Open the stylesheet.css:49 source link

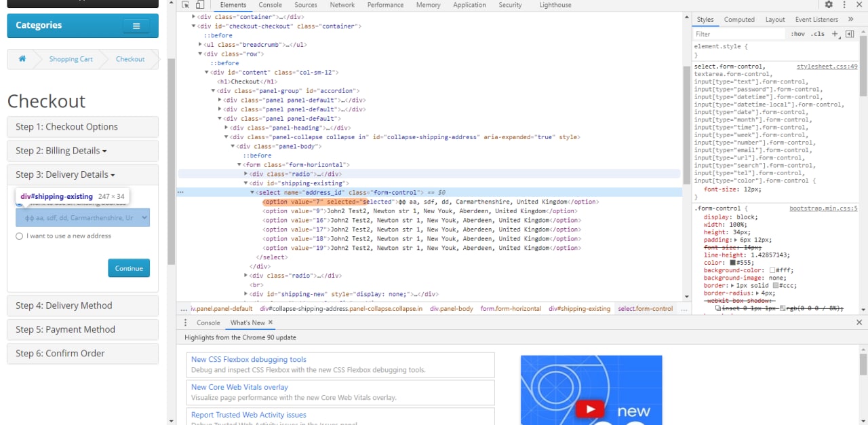[x=827, y=67]
